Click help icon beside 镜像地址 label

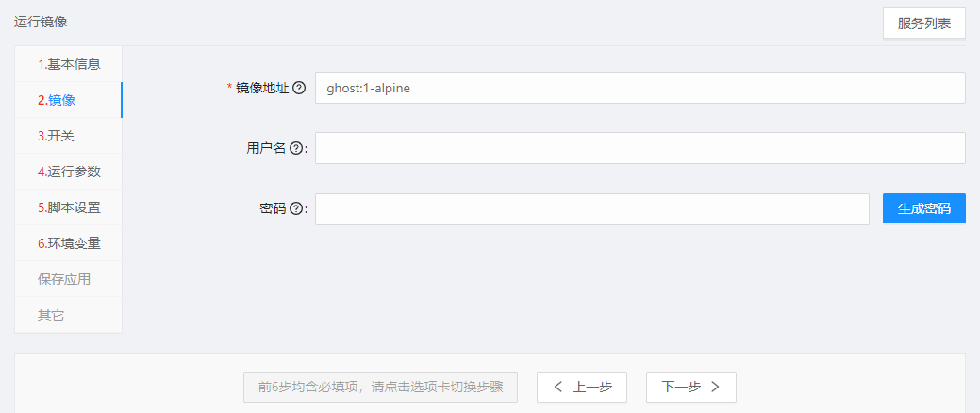coord(299,88)
